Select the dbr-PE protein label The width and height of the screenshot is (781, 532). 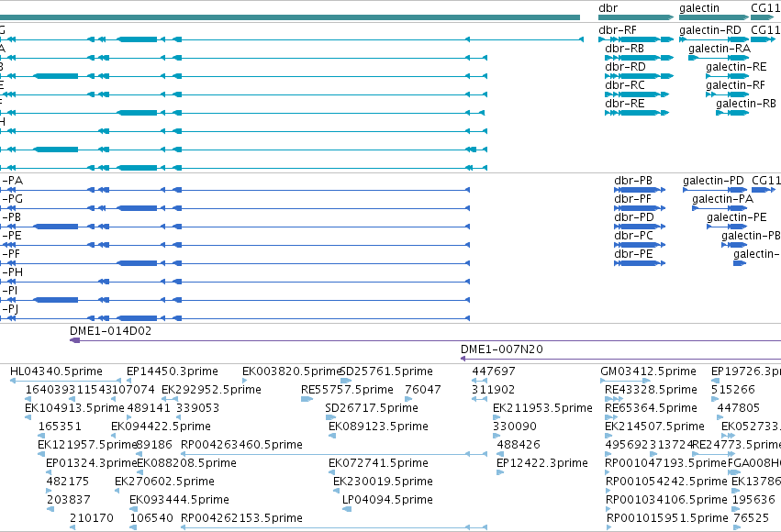click(633, 254)
